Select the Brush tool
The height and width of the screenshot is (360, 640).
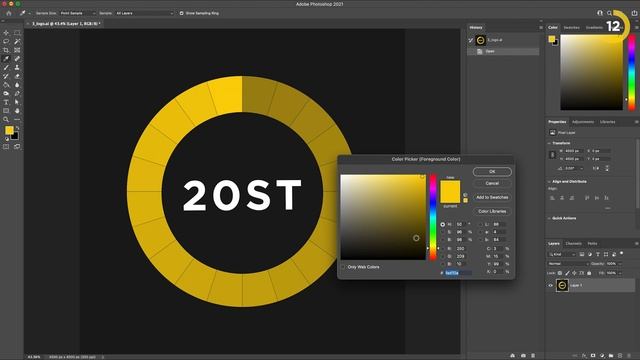[x=6, y=67]
